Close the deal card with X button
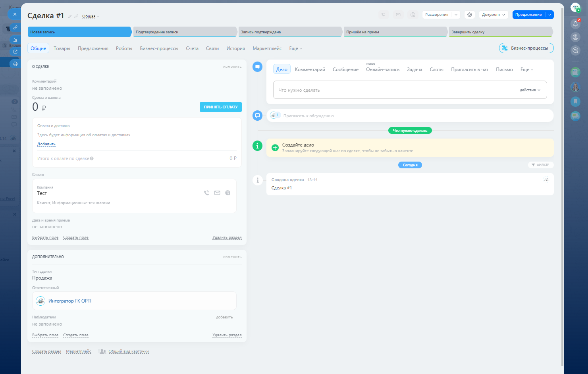Screen dimensions: 588x374 point(15,14)
